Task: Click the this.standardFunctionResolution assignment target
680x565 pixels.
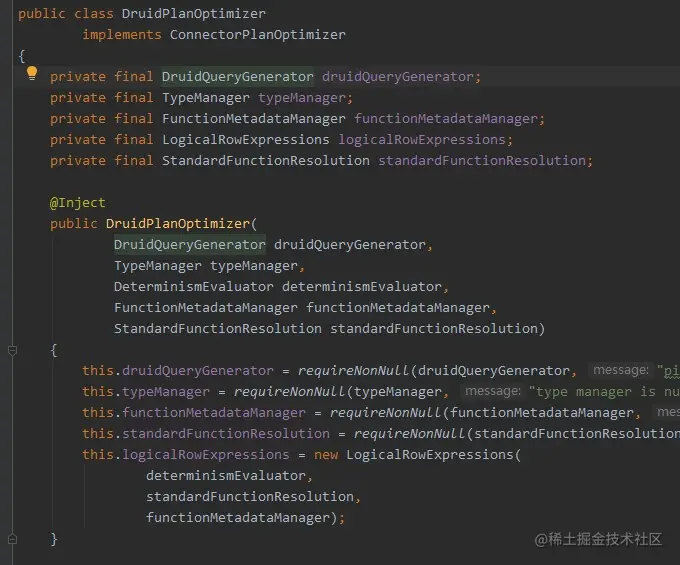Action: tap(206, 434)
